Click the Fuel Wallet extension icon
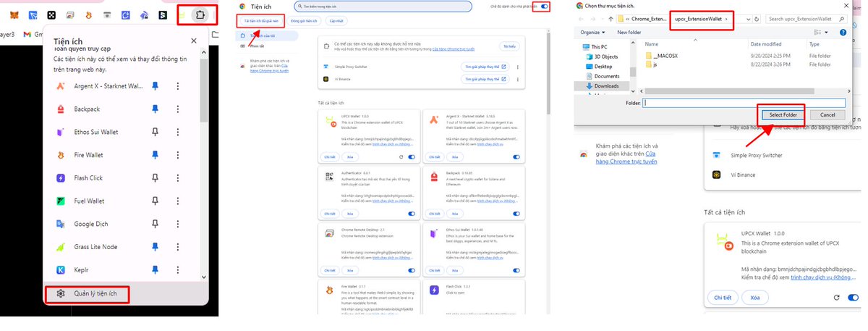This screenshot has width=868, height=331. click(x=60, y=201)
